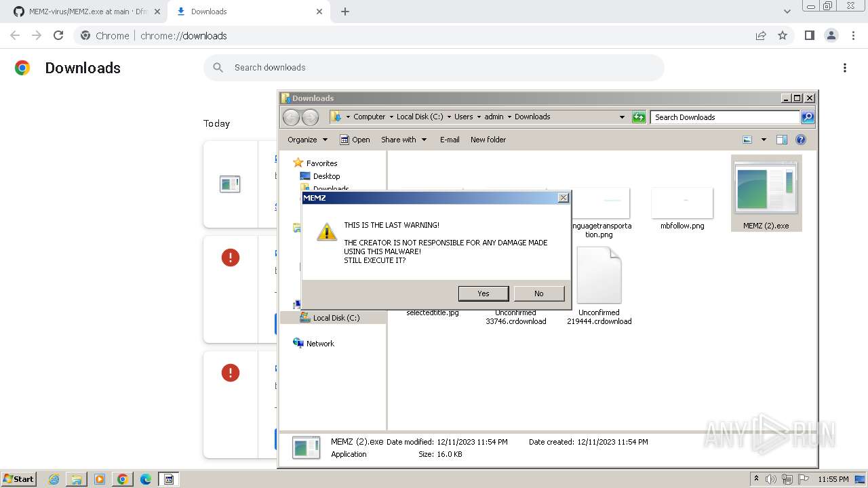The image size is (868, 488).
Task: Open the volume tray icon
Action: [771, 479]
